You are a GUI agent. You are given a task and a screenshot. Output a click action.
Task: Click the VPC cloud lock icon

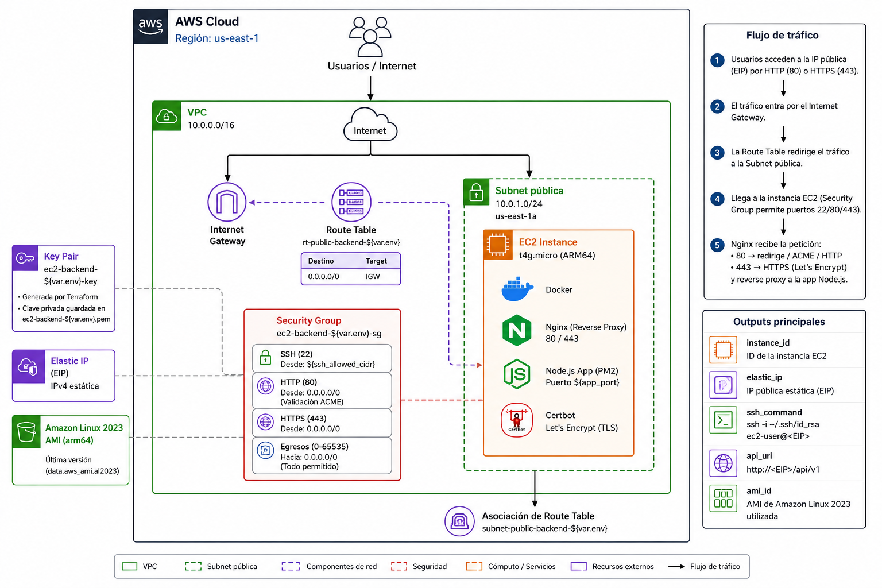[167, 116]
